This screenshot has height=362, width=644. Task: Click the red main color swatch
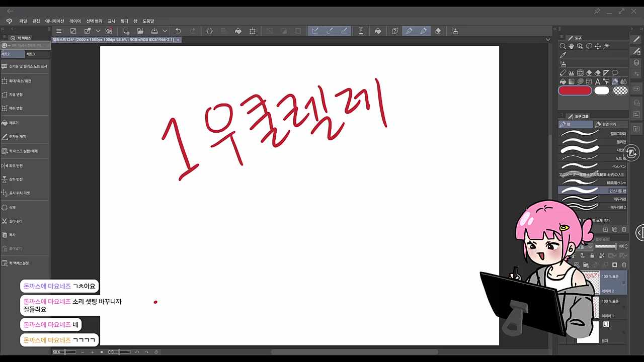pyautogui.click(x=575, y=90)
